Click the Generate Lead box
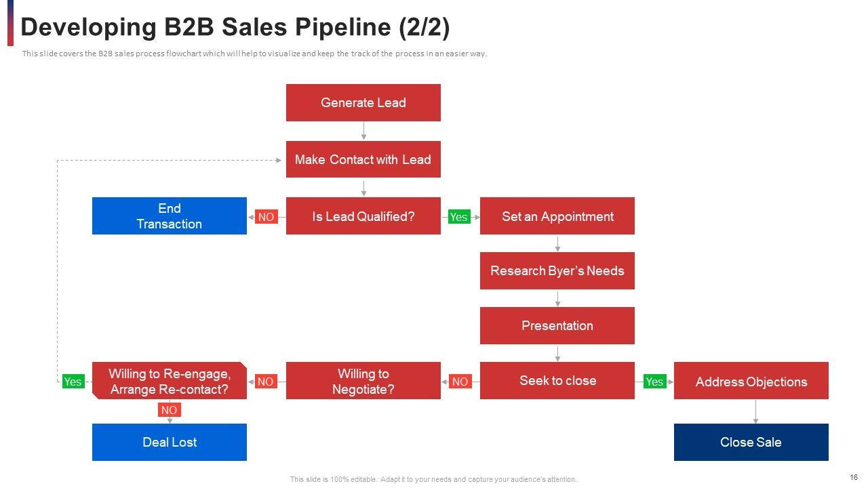The height and width of the screenshot is (488, 868). coord(363,103)
